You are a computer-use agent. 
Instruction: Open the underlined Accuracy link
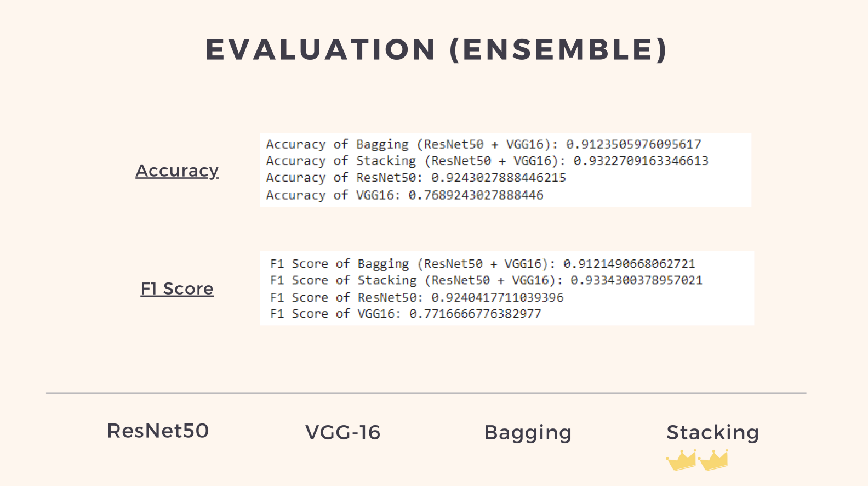177,171
